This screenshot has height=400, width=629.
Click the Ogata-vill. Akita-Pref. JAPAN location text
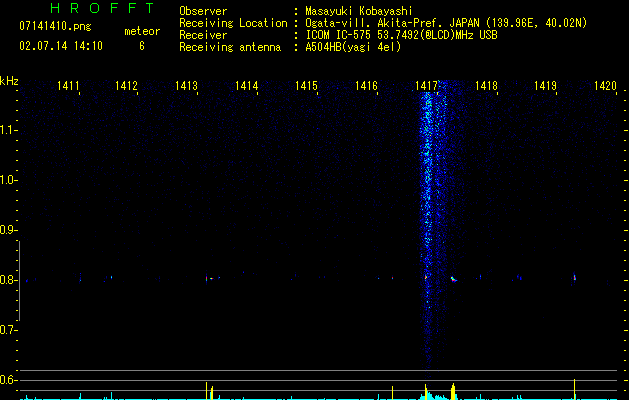tap(446, 23)
